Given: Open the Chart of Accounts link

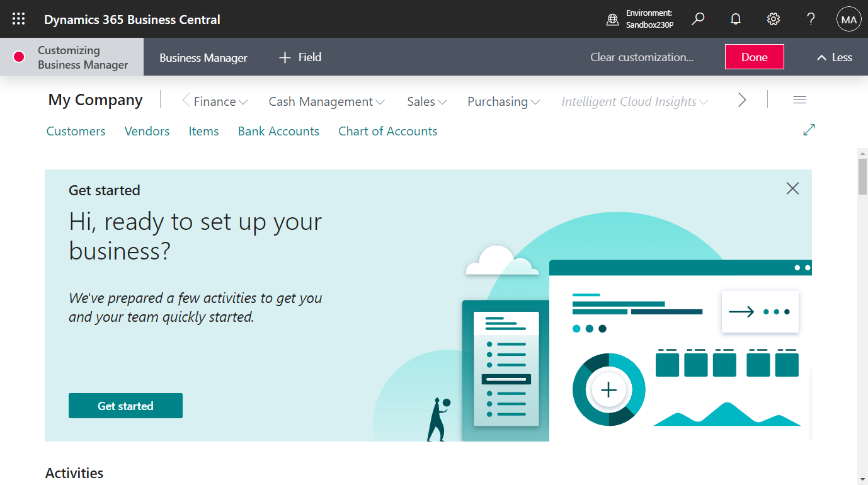Looking at the screenshot, I should [387, 131].
